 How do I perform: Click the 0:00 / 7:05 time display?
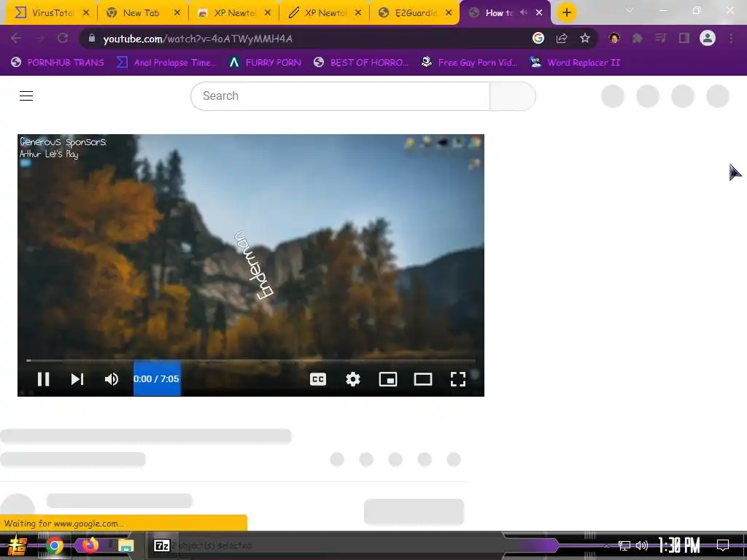[156, 378]
